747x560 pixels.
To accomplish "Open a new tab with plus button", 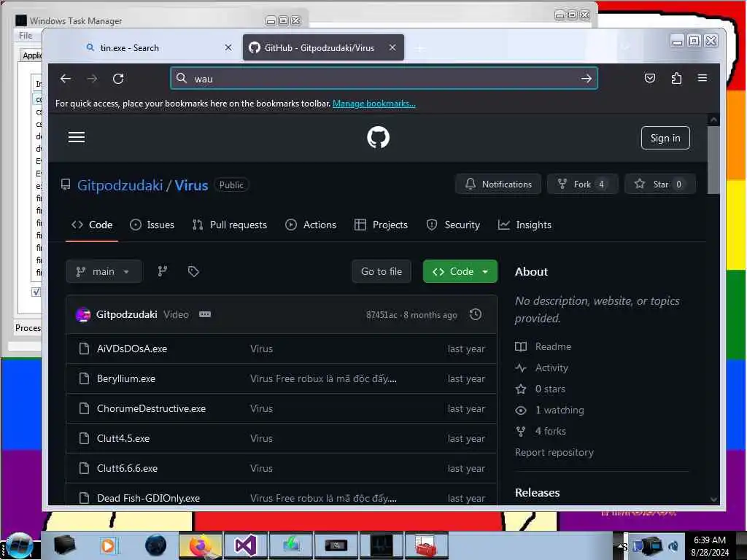I will (x=419, y=48).
